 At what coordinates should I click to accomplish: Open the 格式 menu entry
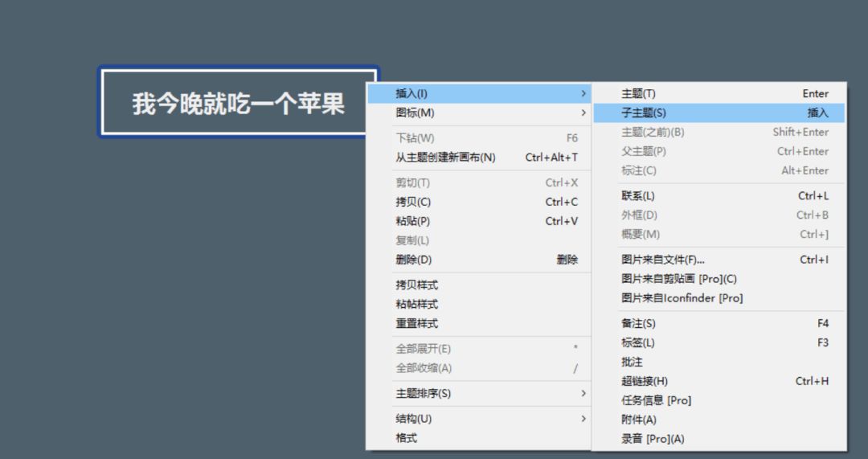[x=479, y=438]
